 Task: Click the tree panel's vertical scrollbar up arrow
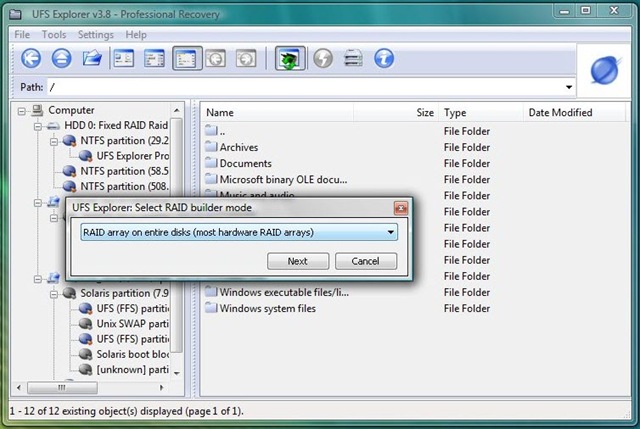176,110
